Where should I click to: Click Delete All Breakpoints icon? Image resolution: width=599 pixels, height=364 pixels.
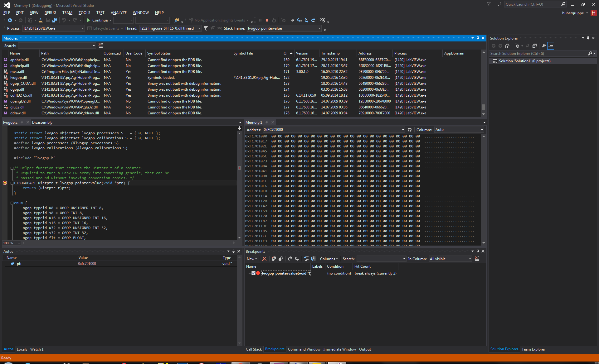(274, 259)
